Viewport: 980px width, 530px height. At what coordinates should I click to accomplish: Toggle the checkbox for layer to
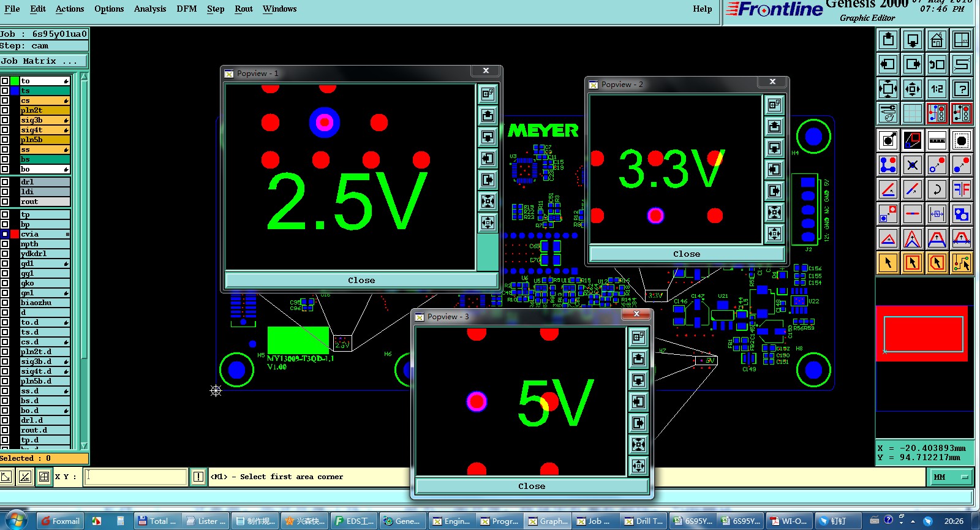pos(5,81)
